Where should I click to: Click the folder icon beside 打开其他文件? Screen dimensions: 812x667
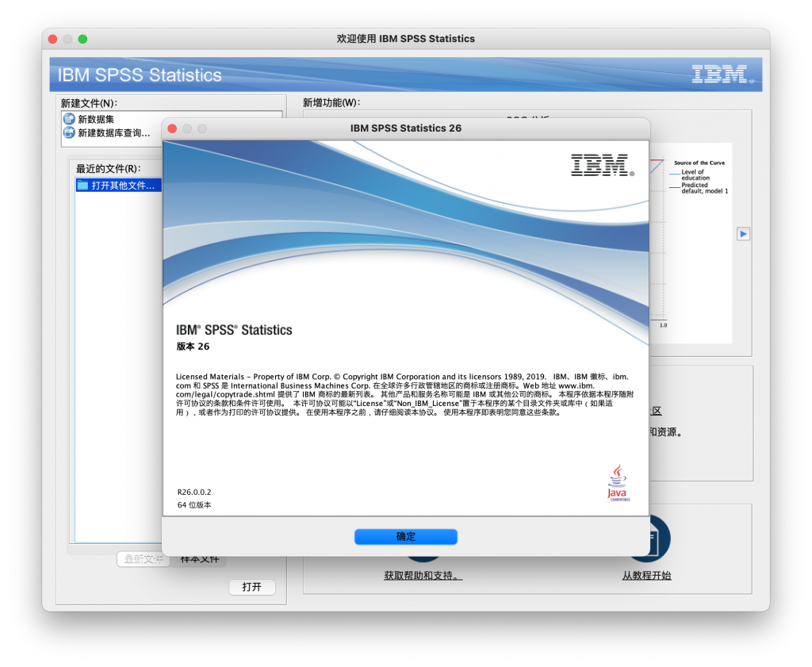(x=82, y=186)
